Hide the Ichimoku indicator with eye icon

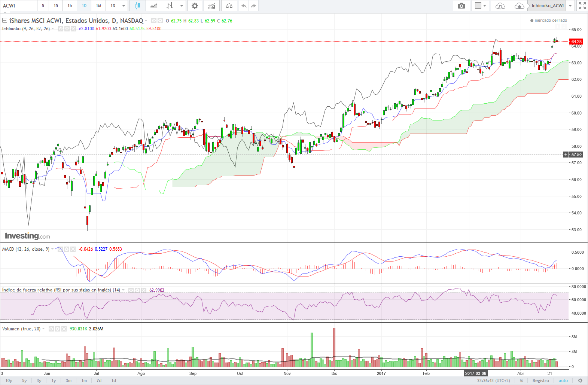[x=61, y=29]
